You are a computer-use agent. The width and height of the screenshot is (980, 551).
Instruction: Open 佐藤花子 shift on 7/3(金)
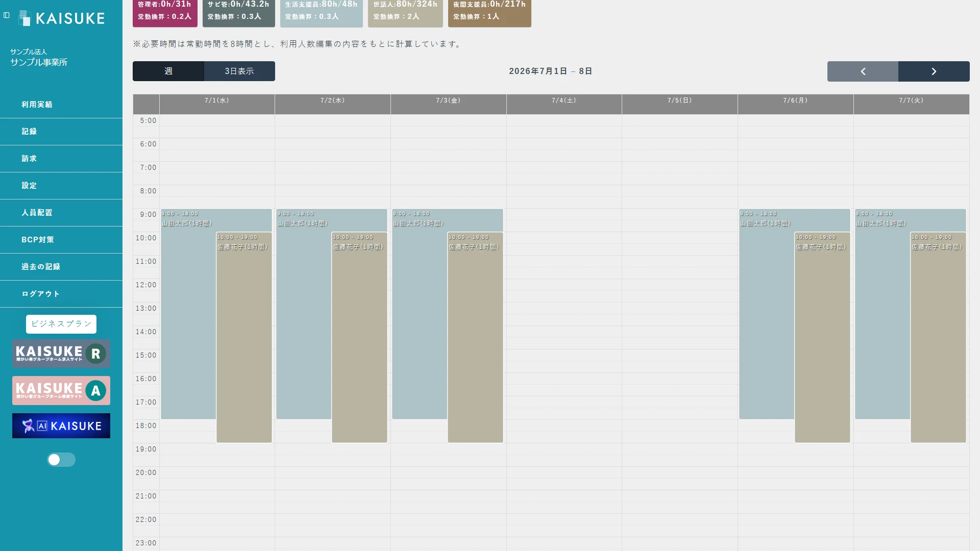tap(475, 337)
